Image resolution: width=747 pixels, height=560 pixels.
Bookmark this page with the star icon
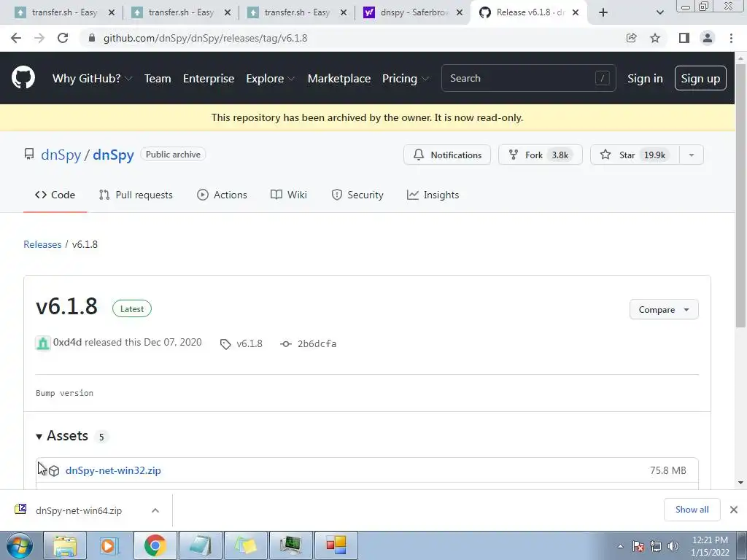pos(655,38)
